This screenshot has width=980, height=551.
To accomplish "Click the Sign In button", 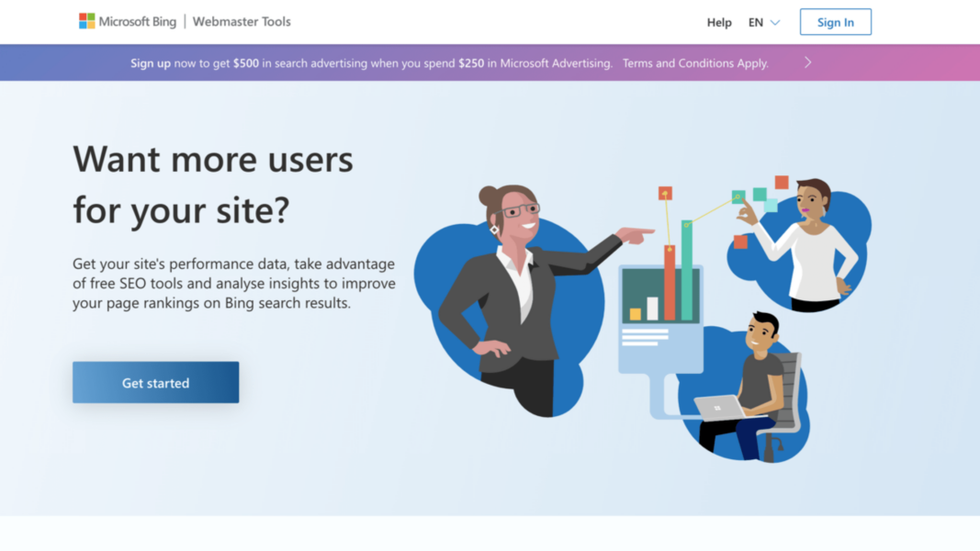I will click(x=835, y=21).
